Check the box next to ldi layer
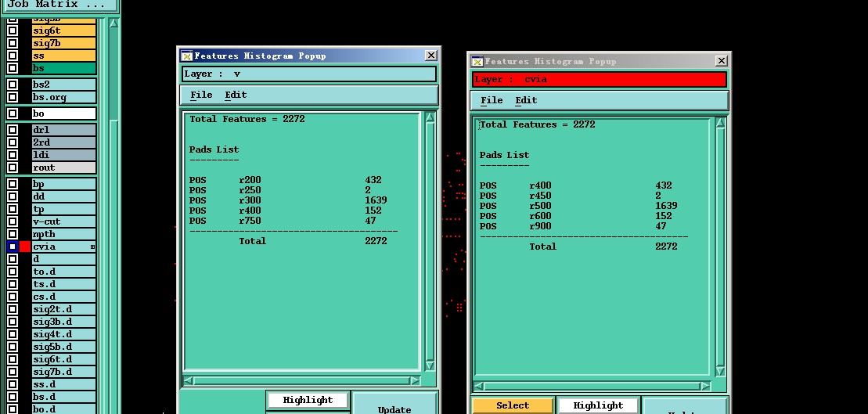This screenshot has height=414, width=868. tap(13, 155)
